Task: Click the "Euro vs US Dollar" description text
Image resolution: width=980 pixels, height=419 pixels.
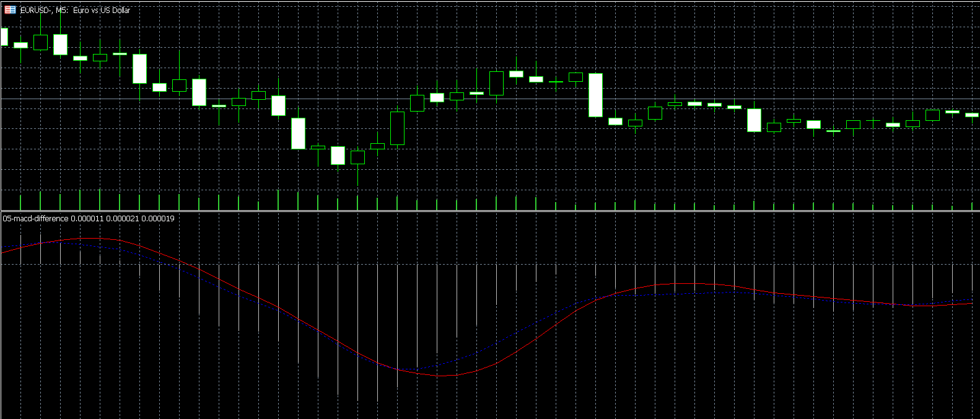Action: tap(102, 11)
